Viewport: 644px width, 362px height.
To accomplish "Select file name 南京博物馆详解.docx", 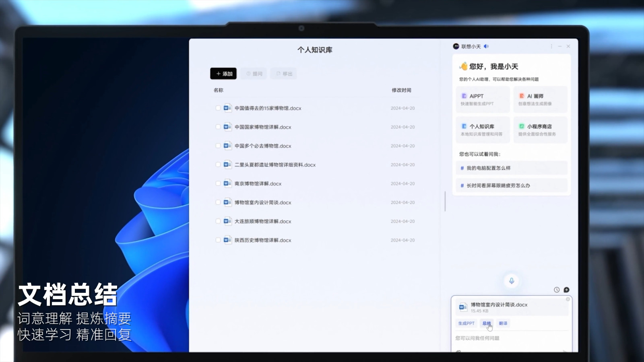I will (x=258, y=184).
